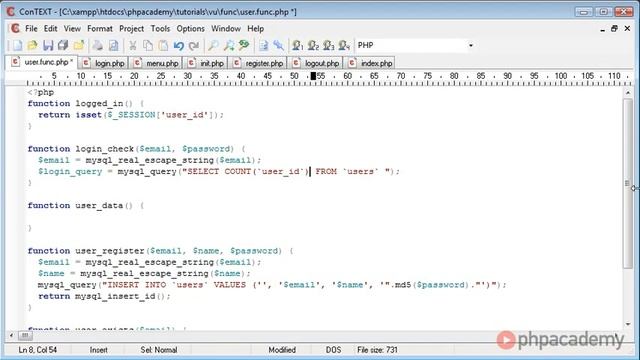The height and width of the screenshot is (360, 640).
Task: Open Print Preview from the toolbar
Action: coord(113,45)
